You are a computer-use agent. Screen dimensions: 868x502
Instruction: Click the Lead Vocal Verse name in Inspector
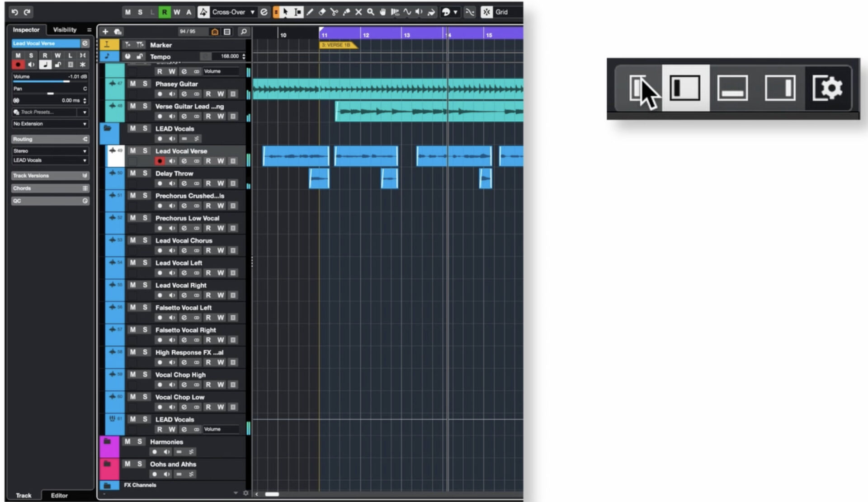tap(45, 43)
